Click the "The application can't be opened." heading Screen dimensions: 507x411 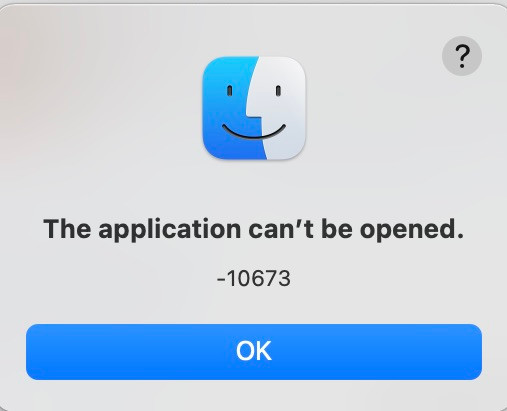(x=254, y=229)
